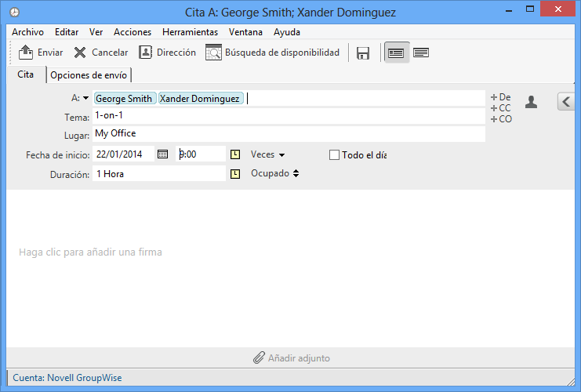Open the Editar menu
The height and width of the screenshot is (392, 581).
[67, 32]
